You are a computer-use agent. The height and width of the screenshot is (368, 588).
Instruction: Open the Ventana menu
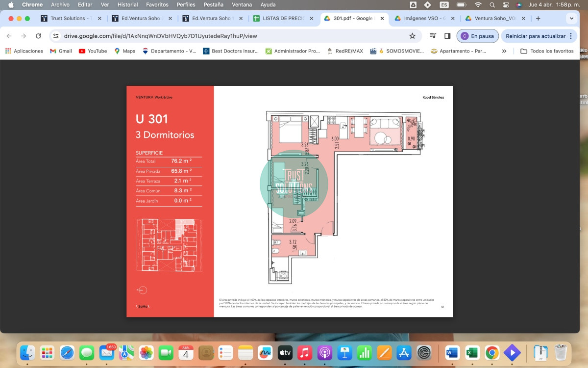coord(242,4)
